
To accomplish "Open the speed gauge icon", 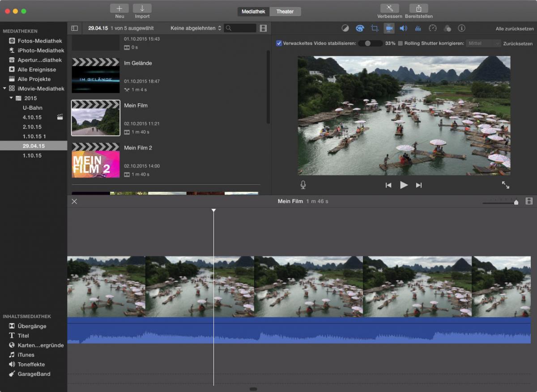I will pos(432,28).
